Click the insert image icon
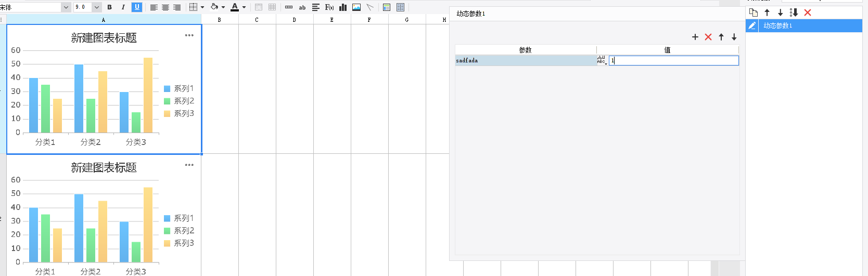This screenshot has height=276, width=868. point(356,7)
